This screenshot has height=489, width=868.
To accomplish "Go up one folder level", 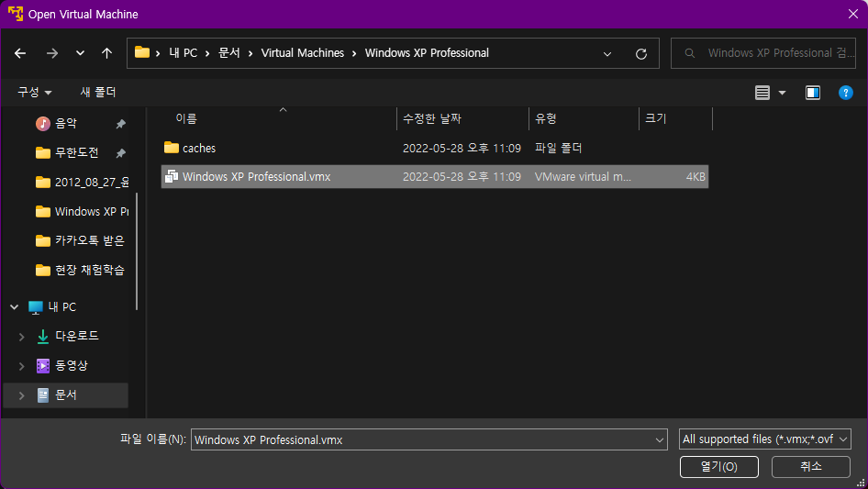I will (106, 53).
